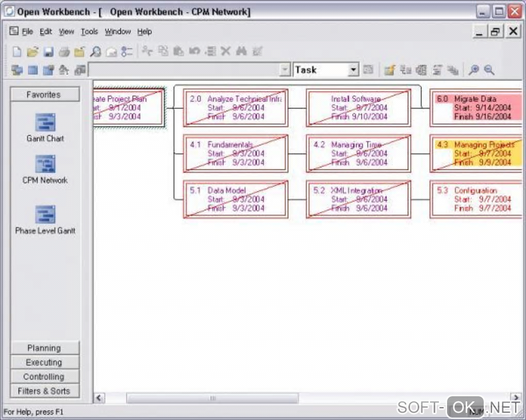
Task: Select the 6.0 Migrate Data task box
Action: point(476,108)
